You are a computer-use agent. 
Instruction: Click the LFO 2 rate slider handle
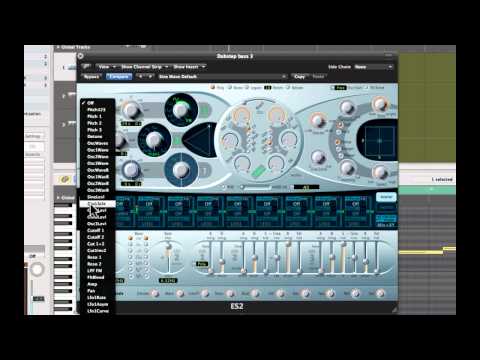click(x=169, y=247)
